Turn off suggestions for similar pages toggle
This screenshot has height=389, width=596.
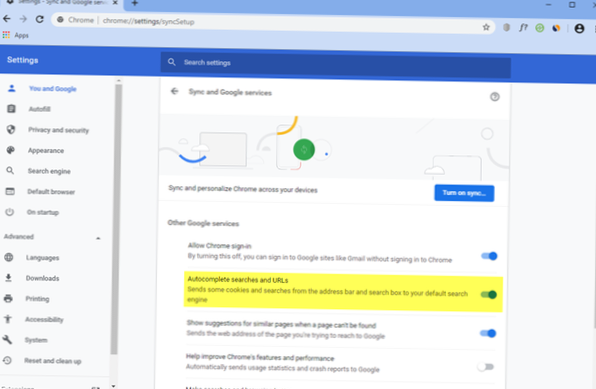click(488, 333)
